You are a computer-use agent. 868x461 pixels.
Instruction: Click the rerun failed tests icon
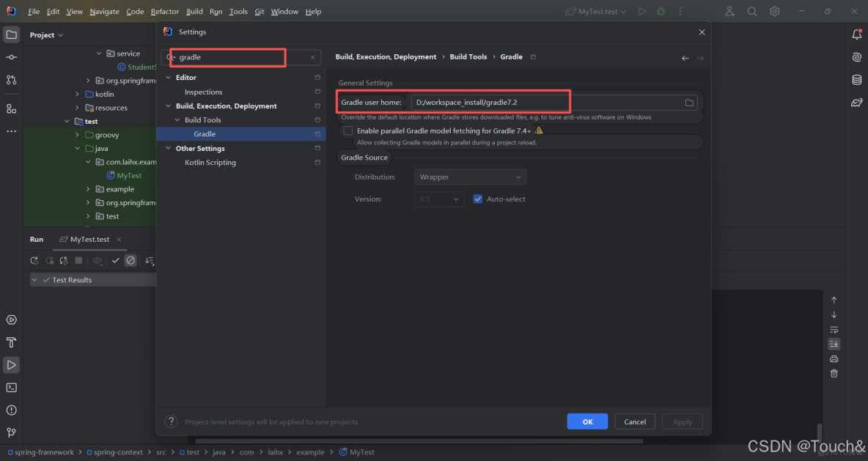[63, 260]
